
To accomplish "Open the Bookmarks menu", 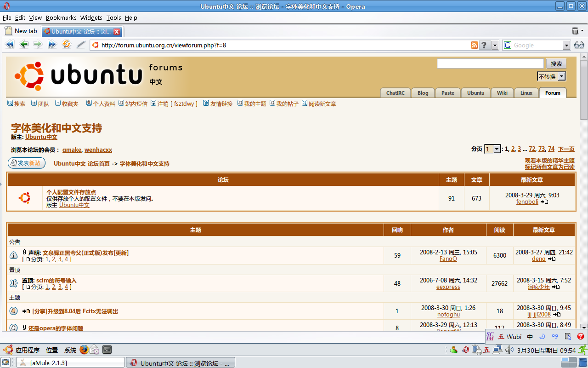I will (61, 17).
